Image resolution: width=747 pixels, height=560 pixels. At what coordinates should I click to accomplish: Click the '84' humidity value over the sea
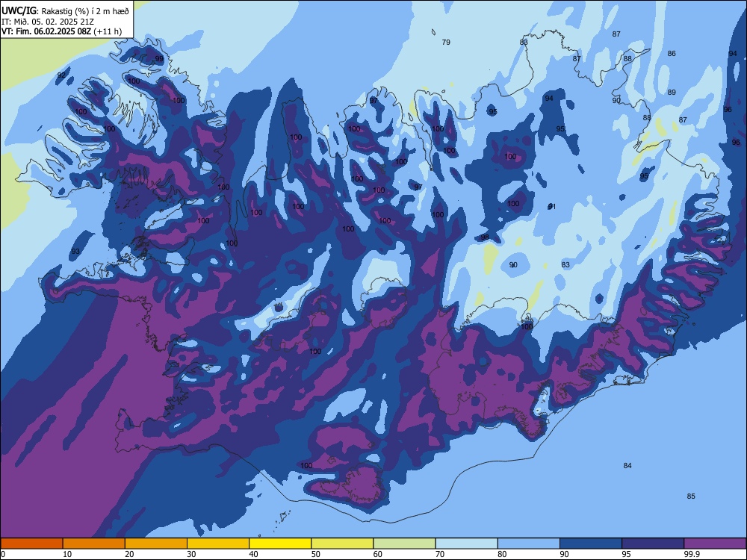coord(627,465)
